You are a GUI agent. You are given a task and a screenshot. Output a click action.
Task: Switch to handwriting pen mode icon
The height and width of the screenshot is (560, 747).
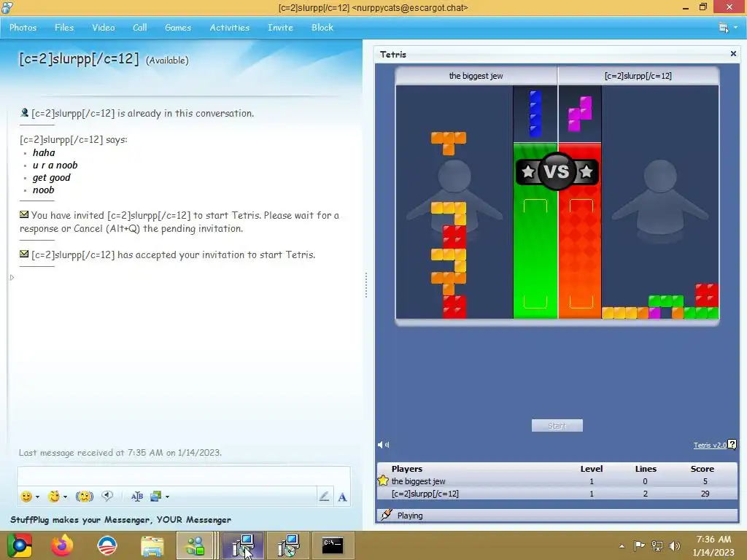pyautogui.click(x=324, y=497)
